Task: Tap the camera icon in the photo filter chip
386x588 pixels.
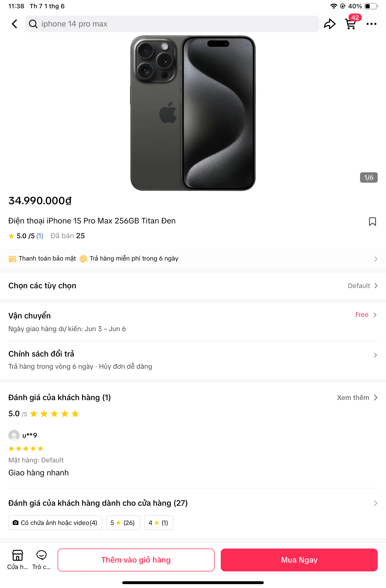Action: [16, 523]
